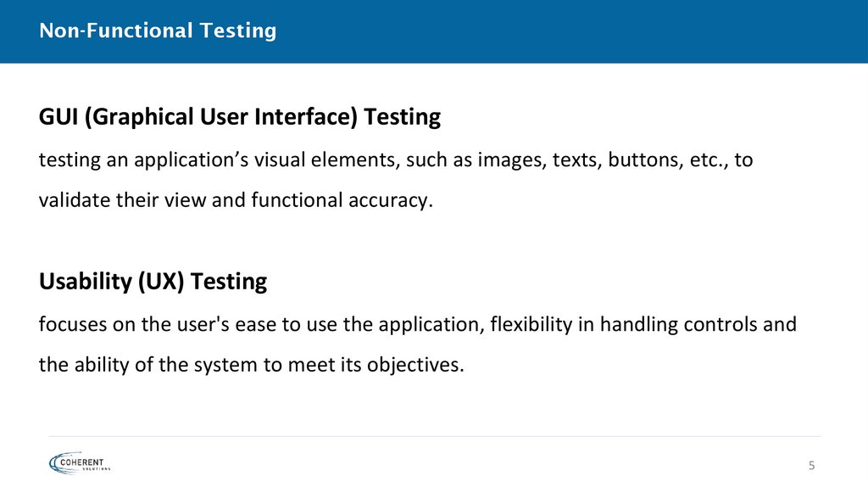Select the Usability (UX) Testing heading
Viewport: 868px width, 487px height.
click(x=153, y=282)
